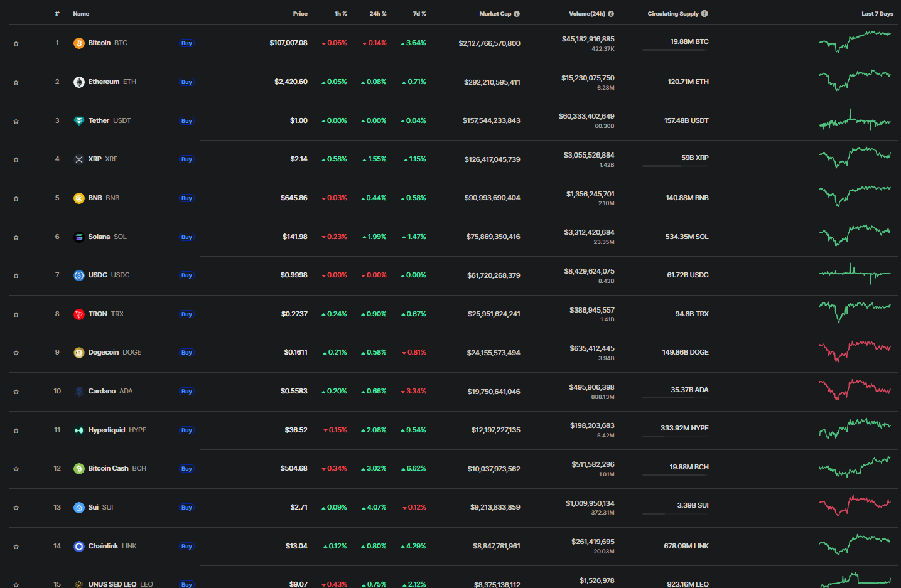Sort by the Last 7 Days header

pos(877,14)
